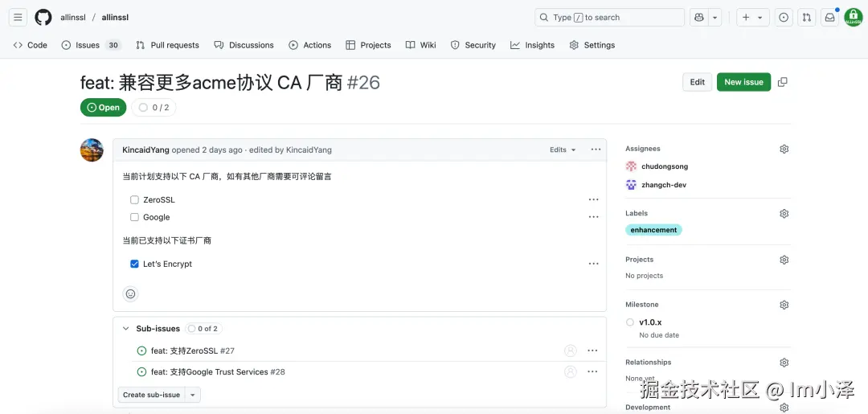Click Create sub-issue button
This screenshot has height=414, width=868.
click(x=152, y=395)
